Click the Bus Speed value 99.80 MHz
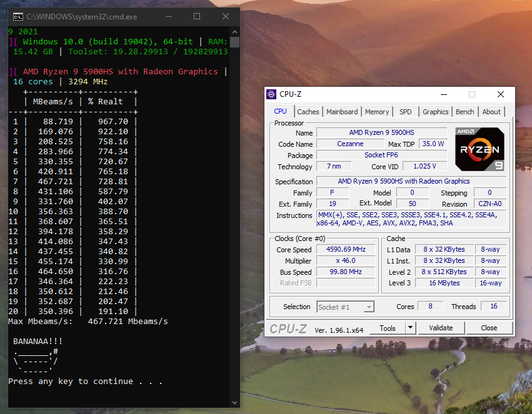 coord(346,272)
